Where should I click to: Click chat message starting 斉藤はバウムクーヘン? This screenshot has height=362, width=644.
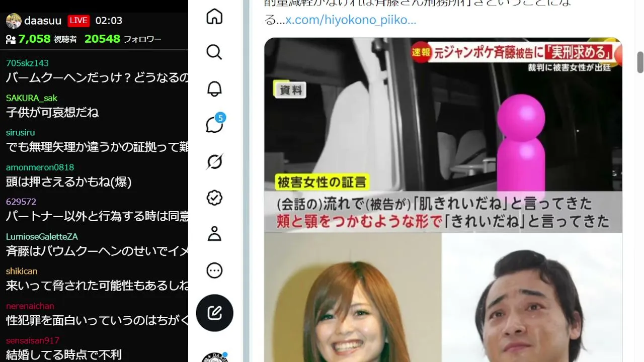point(97,251)
